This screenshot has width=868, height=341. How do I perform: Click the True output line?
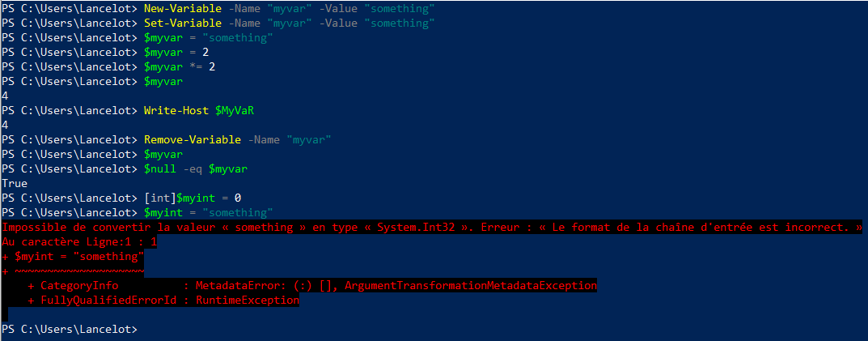[x=15, y=183]
